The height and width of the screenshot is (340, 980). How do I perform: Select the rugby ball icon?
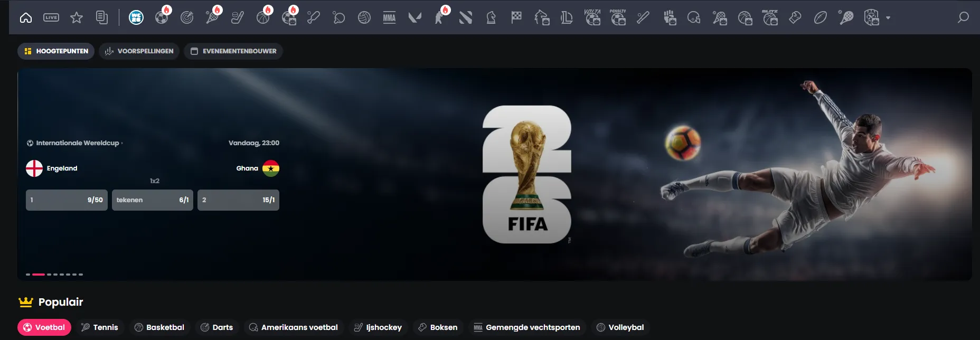click(x=821, y=17)
